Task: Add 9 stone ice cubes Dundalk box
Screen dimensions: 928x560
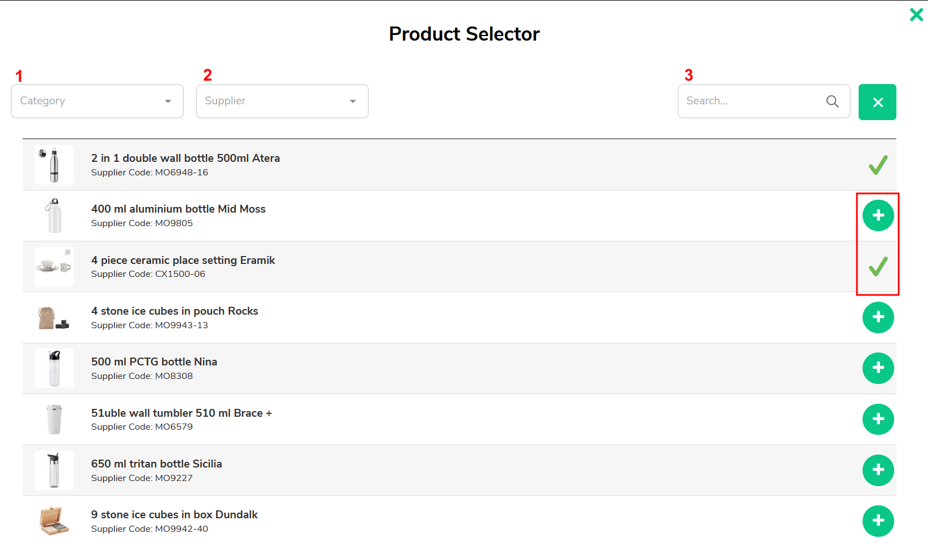Action: point(878,521)
